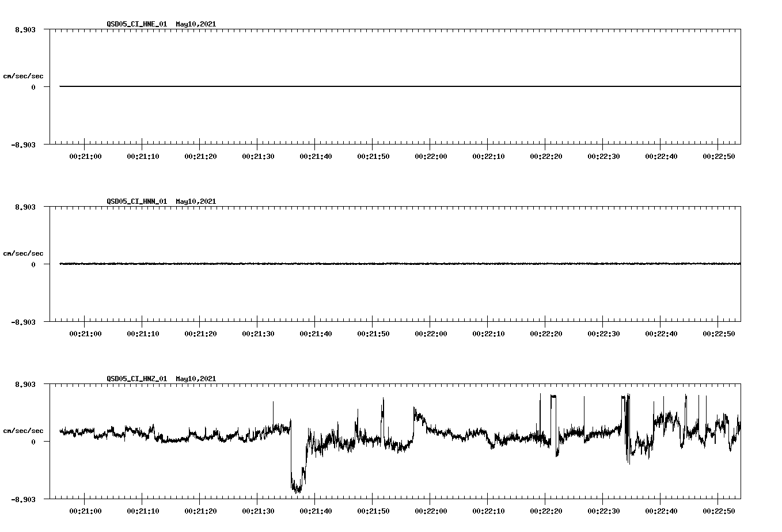Click the 0 axis label on HNN plot
Image resolution: width=782 pixels, height=532 pixels.
(33, 265)
